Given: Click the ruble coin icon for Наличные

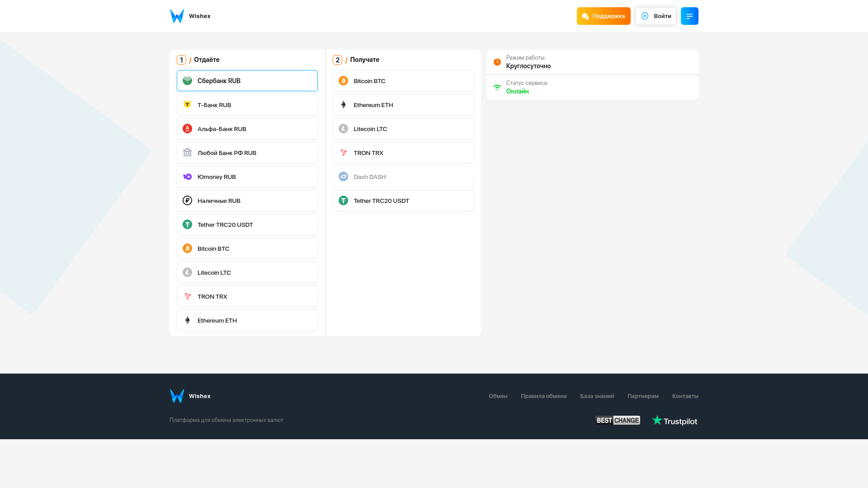Looking at the screenshot, I should coord(187,201).
